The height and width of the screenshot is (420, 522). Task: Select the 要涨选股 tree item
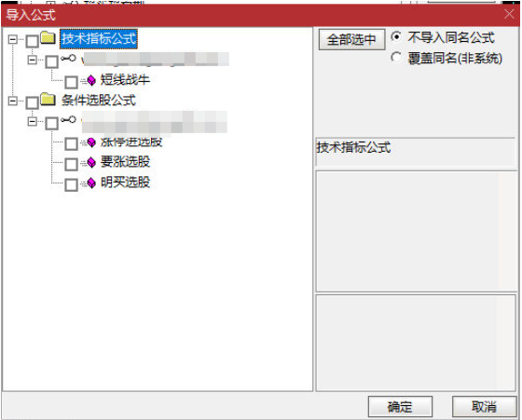[125, 162]
